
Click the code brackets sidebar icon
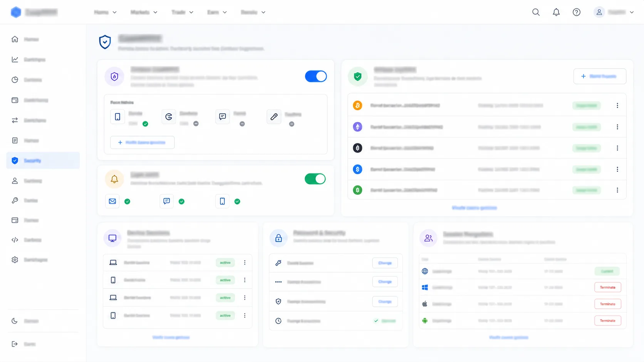pyautogui.click(x=15, y=240)
